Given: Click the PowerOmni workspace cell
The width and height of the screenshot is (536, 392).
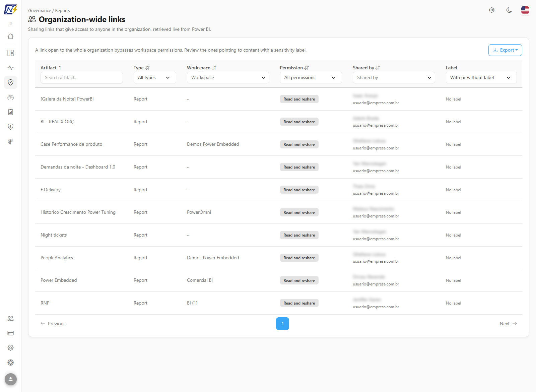Looking at the screenshot, I should pyautogui.click(x=199, y=212).
